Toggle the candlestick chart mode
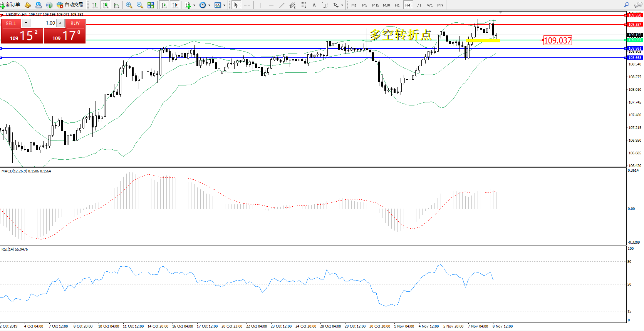The height and width of the screenshot is (331, 644). click(105, 5)
